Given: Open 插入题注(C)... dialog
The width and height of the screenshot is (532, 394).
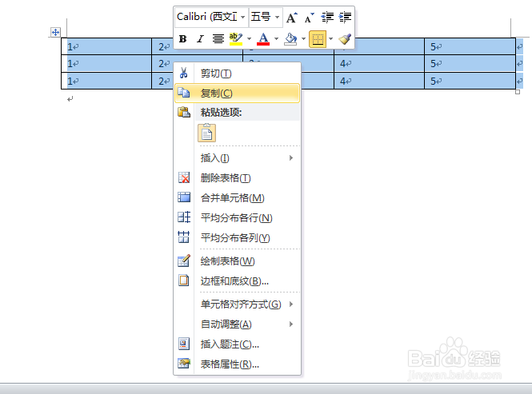Looking at the screenshot, I should (x=237, y=344).
